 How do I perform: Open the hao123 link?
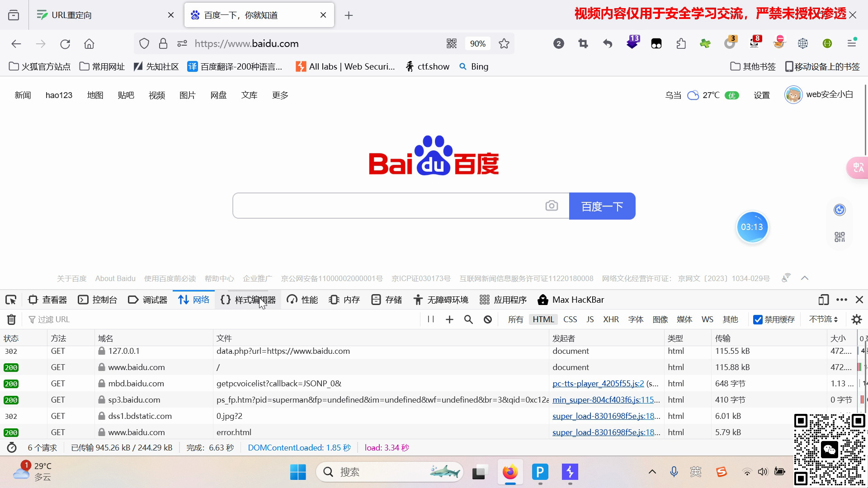59,95
